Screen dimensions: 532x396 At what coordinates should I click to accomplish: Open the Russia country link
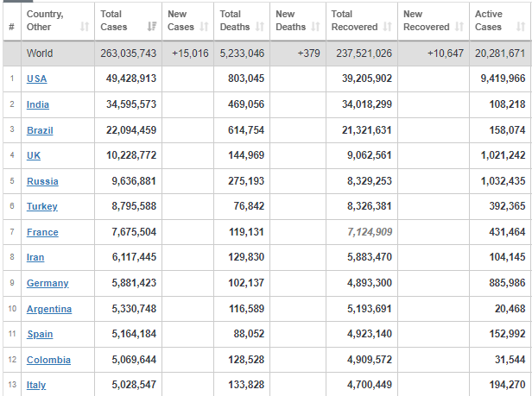[42, 181]
